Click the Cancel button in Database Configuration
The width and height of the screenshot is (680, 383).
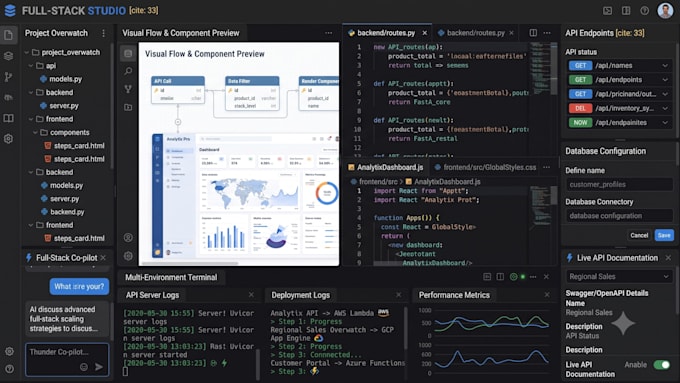639,235
